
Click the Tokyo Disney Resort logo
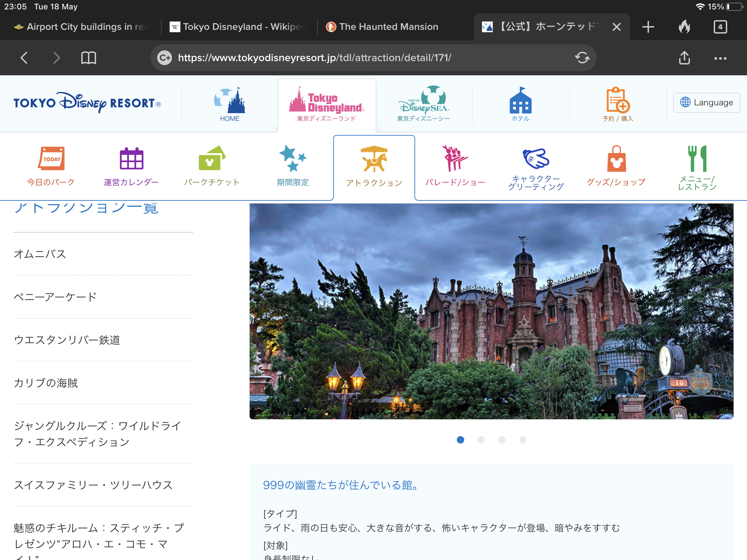click(87, 103)
